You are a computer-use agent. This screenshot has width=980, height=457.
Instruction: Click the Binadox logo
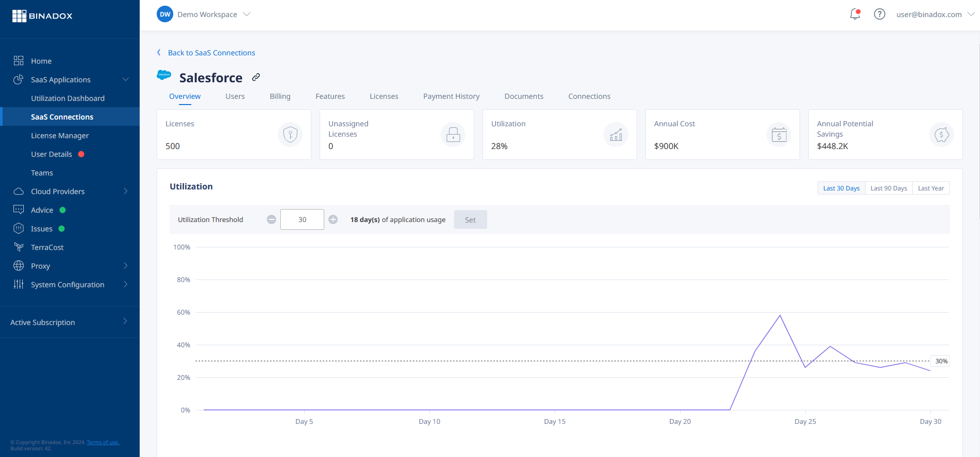pos(42,16)
